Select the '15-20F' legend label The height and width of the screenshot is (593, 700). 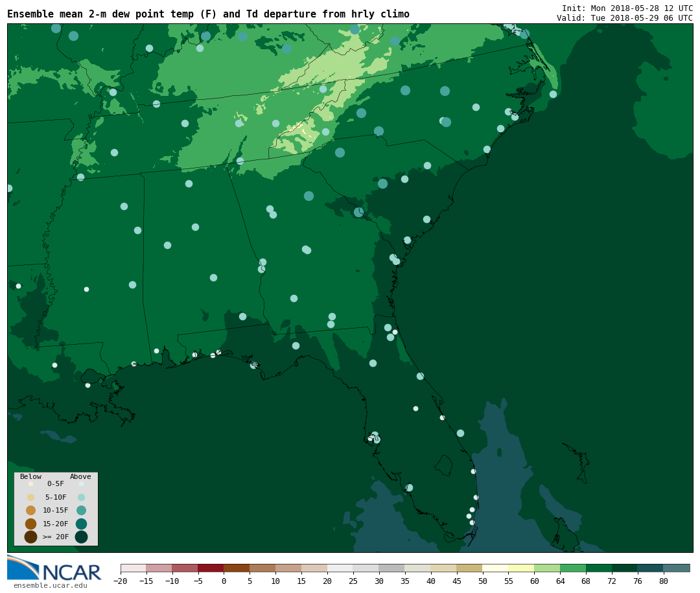click(x=56, y=524)
